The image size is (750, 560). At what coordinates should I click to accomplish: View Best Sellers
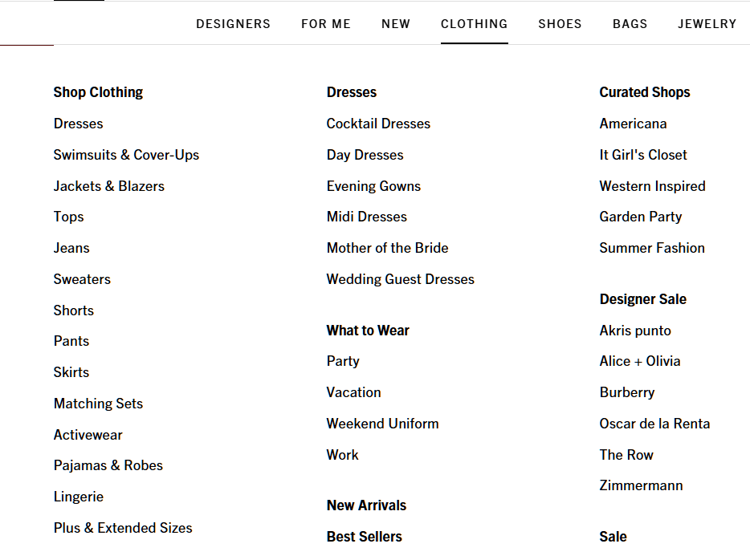click(x=364, y=537)
